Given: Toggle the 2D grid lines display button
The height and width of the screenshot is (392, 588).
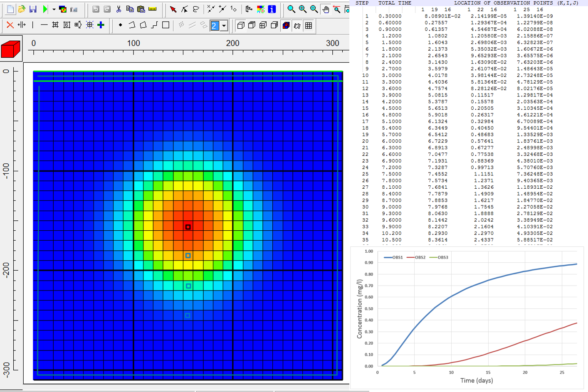Looking at the screenshot, I should click(x=309, y=25).
